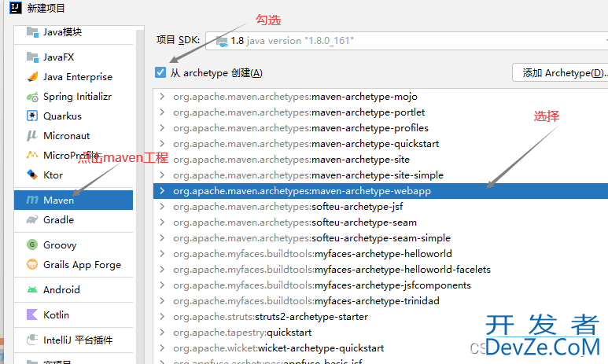Select maven-archetype-portlet archetype text
This screenshot has width=608, height=364.
click(299, 112)
